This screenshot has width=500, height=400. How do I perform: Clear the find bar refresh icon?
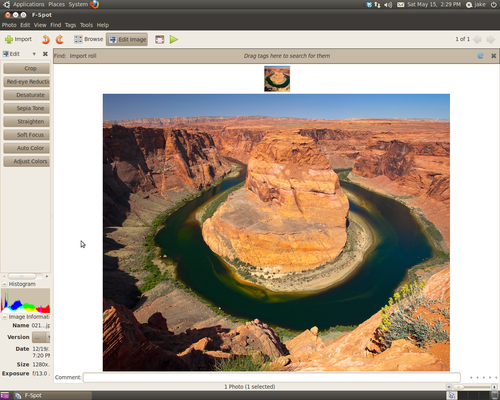tap(480, 56)
